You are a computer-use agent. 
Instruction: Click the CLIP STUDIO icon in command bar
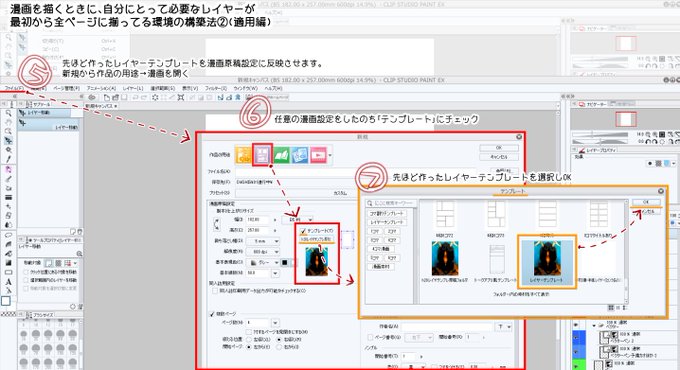(92, 98)
